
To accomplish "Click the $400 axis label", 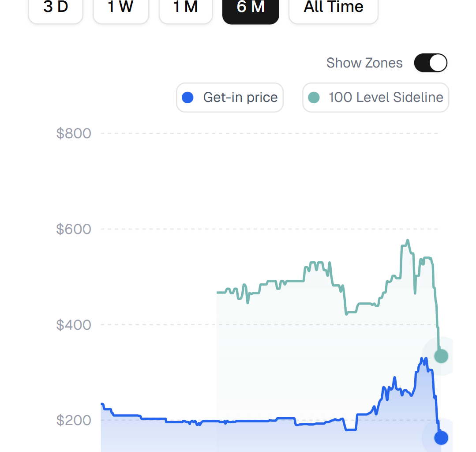I will 74,325.
